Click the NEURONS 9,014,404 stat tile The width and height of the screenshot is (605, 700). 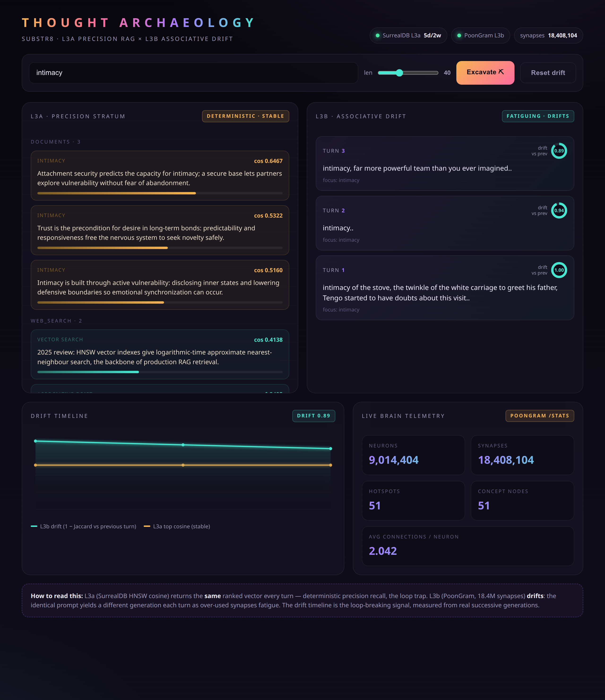point(413,455)
